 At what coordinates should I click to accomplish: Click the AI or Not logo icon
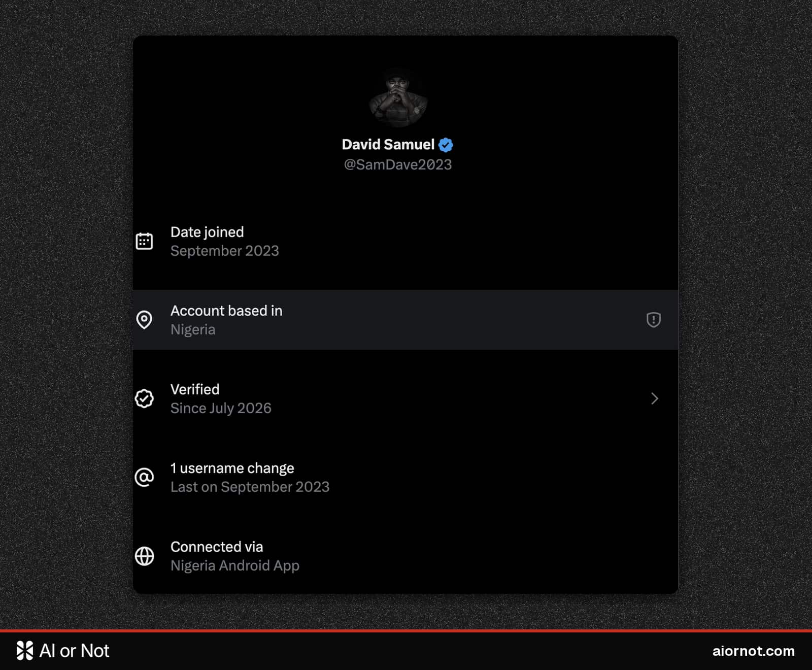click(x=25, y=650)
